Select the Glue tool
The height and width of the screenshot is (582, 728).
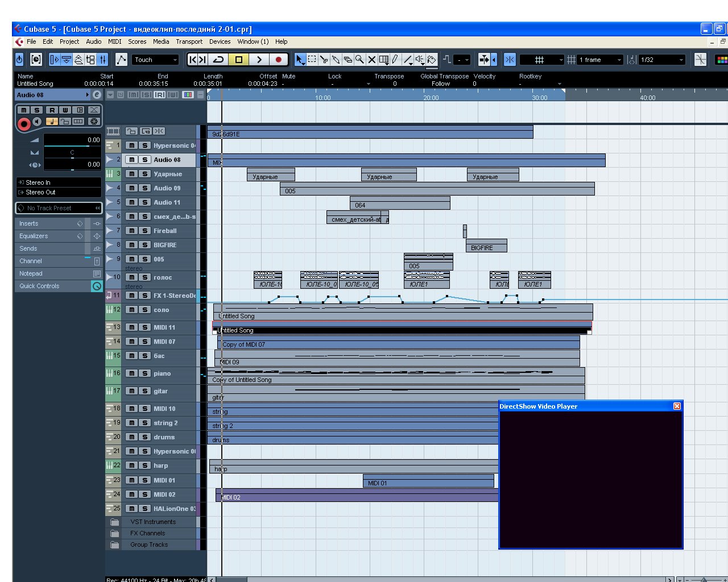tap(336, 59)
